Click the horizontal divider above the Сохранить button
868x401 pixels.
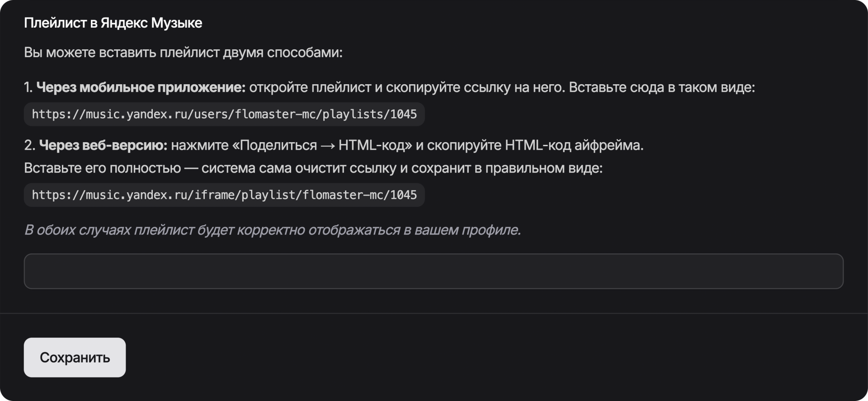point(433,313)
